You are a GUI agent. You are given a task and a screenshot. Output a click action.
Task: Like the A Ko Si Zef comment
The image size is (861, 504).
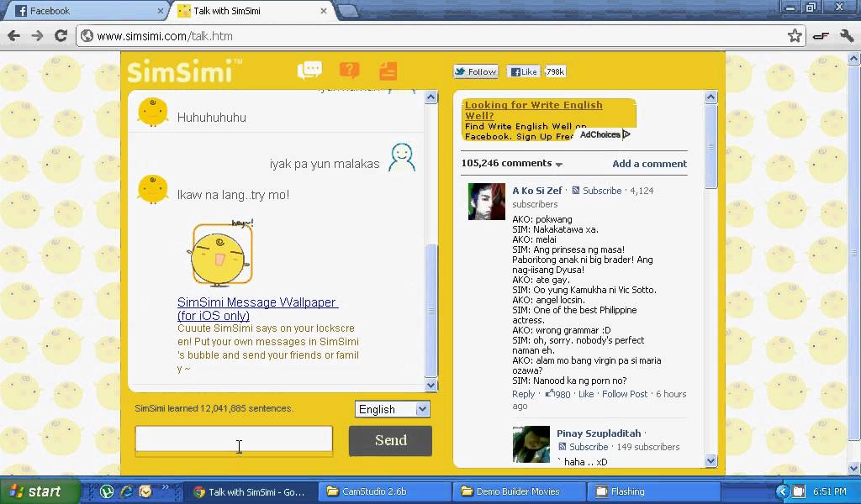tap(586, 394)
